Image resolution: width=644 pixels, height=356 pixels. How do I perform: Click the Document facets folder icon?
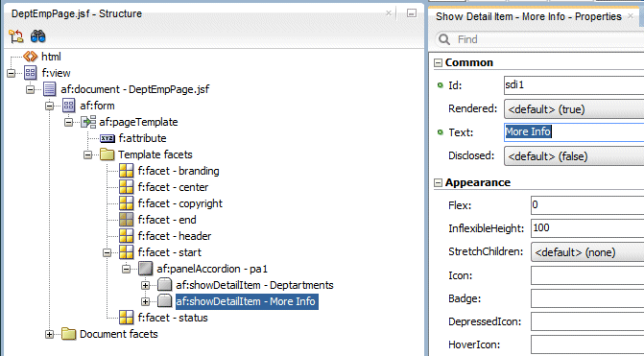[x=68, y=334]
